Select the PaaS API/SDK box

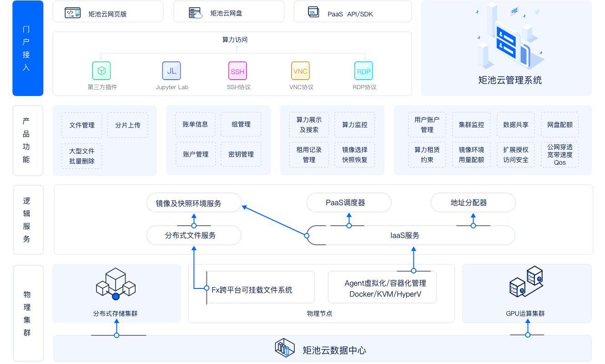coord(353,12)
